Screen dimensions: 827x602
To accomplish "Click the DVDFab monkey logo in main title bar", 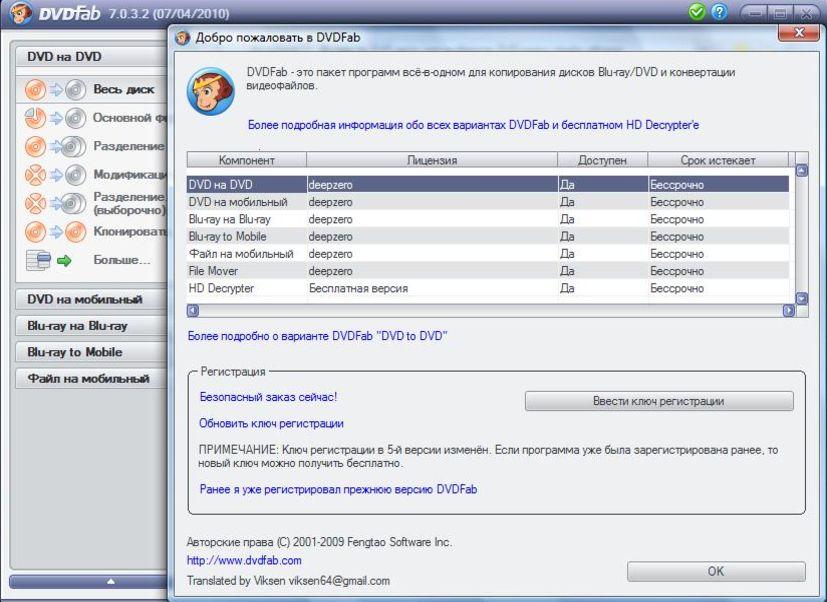I will (x=21, y=13).
